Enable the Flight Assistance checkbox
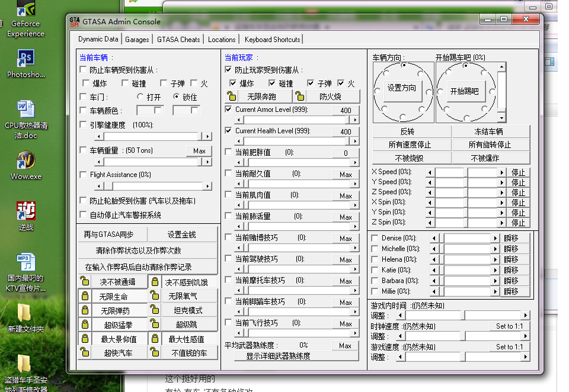The image size is (569, 392). (83, 175)
